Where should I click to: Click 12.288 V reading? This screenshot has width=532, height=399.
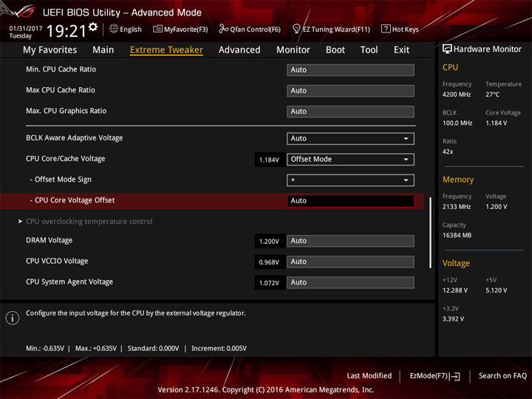455,290
